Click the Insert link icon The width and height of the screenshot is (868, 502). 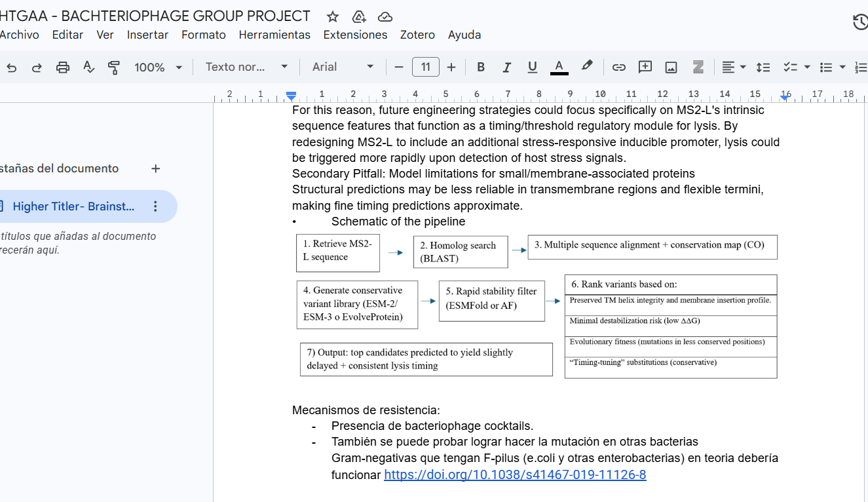[618, 67]
